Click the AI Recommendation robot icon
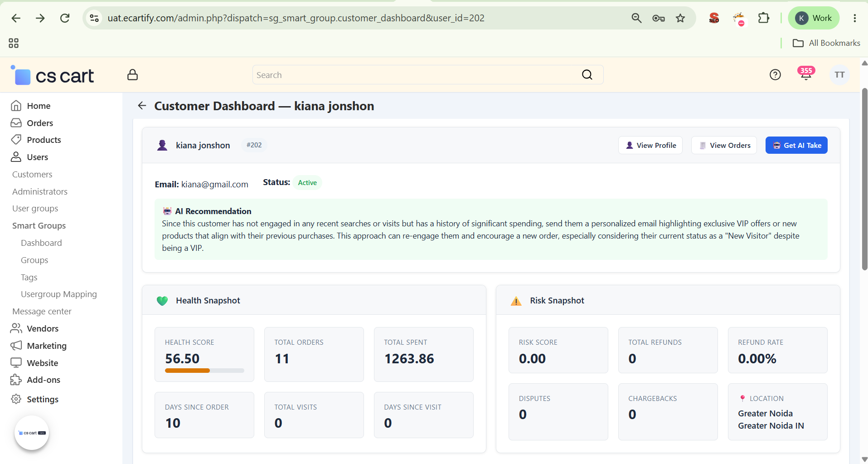Screen dimensions: 868x464 pos(167,211)
